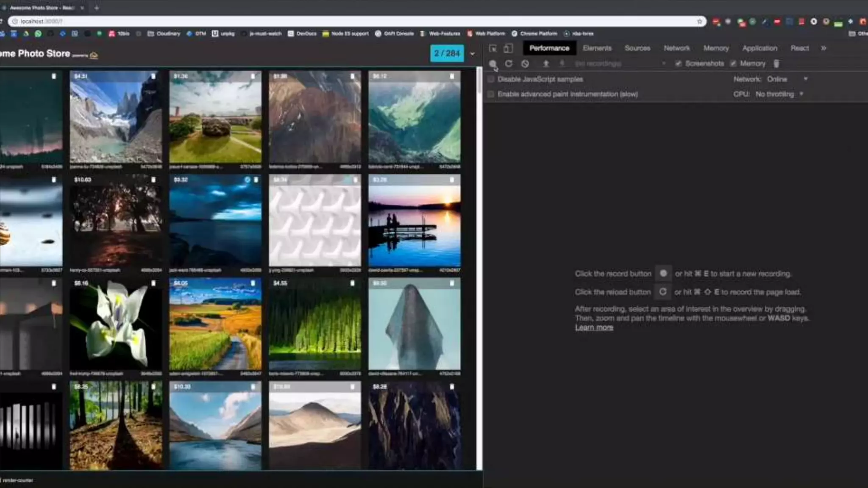Switch to the Performance tab
Viewport: 868px width, 488px height.
coord(549,48)
